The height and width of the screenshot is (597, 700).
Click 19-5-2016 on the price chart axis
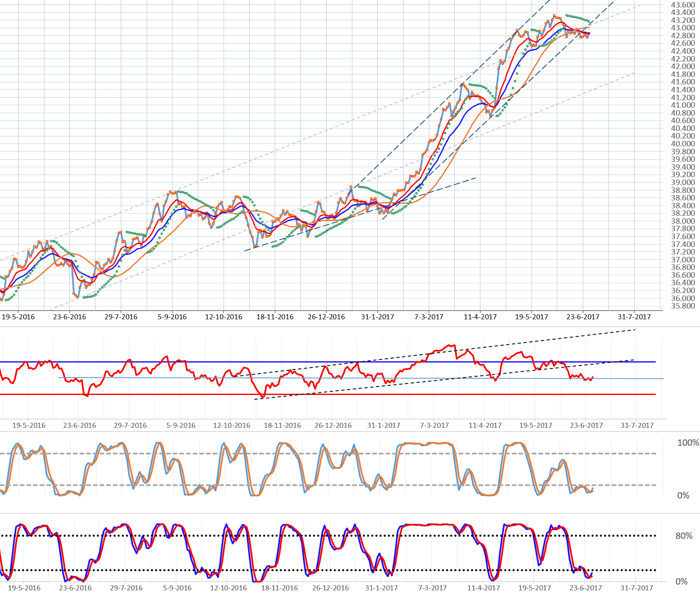(18, 317)
